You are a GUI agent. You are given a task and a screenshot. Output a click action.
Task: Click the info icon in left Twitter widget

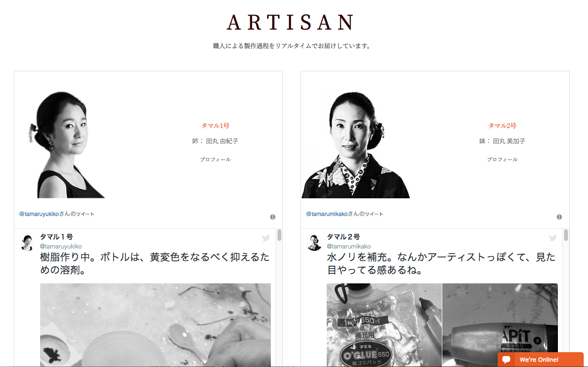coord(273,217)
